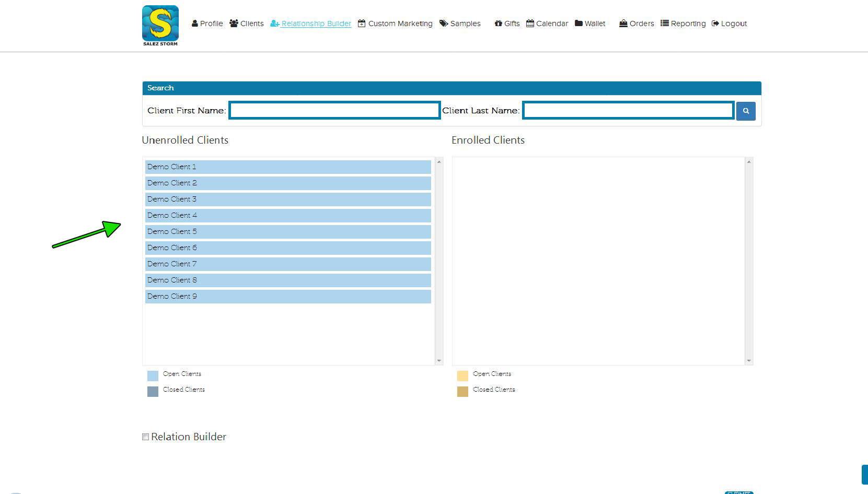The image size is (868, 494).
Task: Select Demo Client 5 in list
Action: point(288,232)
